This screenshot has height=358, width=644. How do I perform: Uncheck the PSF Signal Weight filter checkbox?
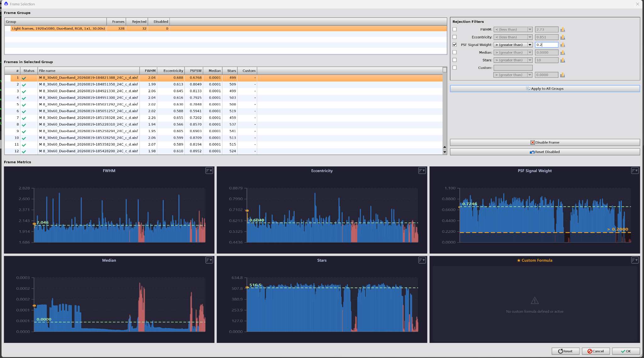[x=454, y=45]
